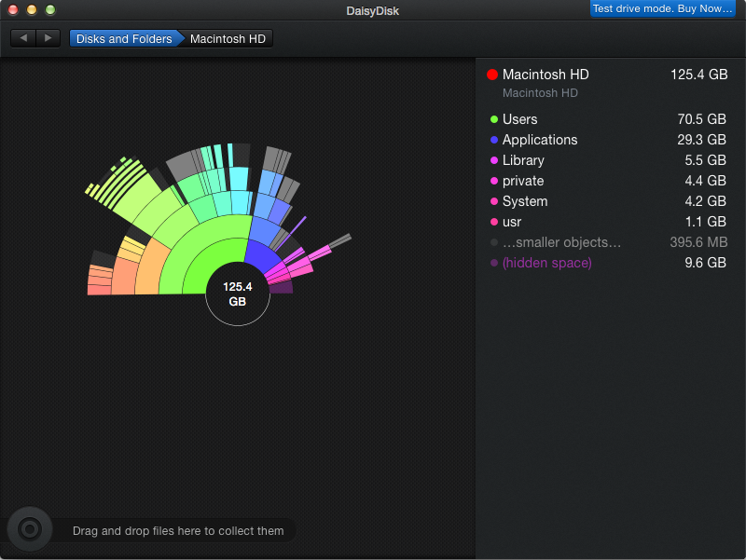Click the magenta dot beside Library
Screen dimensions: 746x560
(x=494, y=160)
